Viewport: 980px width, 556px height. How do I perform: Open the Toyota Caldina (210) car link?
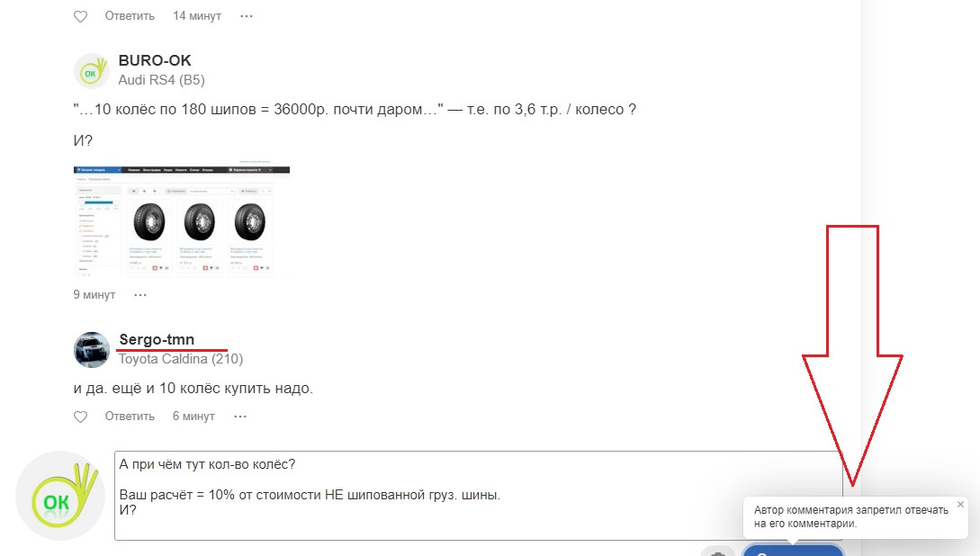pyautogui.click(x=181, y=359)
